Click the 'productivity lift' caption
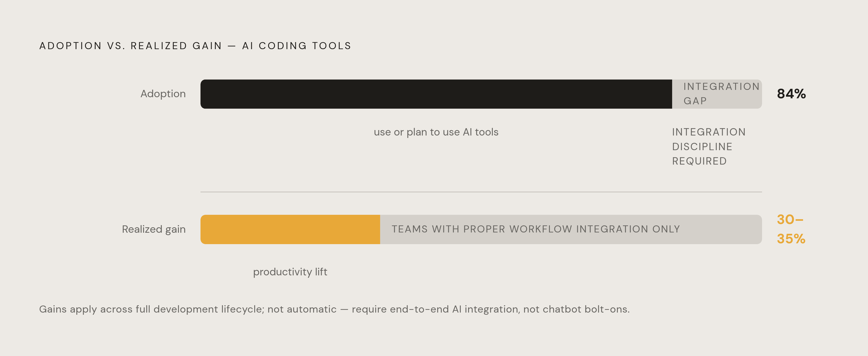868x356 pixels. coord(290,272)
